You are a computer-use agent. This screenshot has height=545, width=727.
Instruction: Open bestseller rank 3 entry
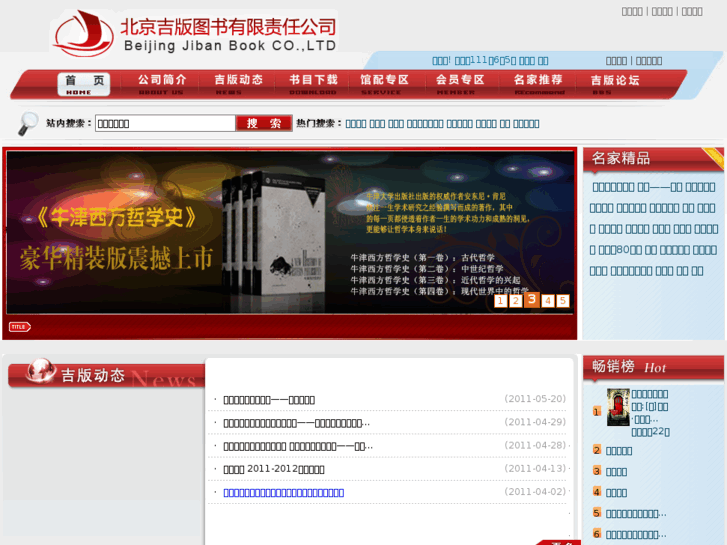click(x=616, y=472)
